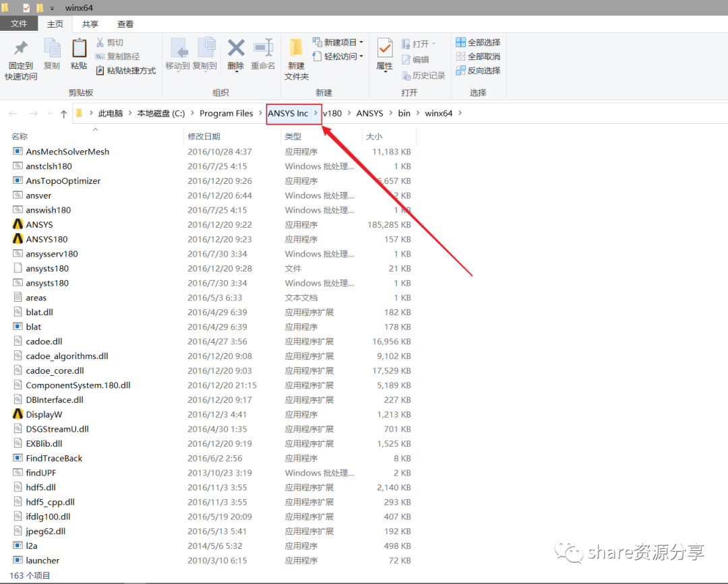Select the FindTraceBack application
The image size is (728, 584).
(x=54, y=458)
